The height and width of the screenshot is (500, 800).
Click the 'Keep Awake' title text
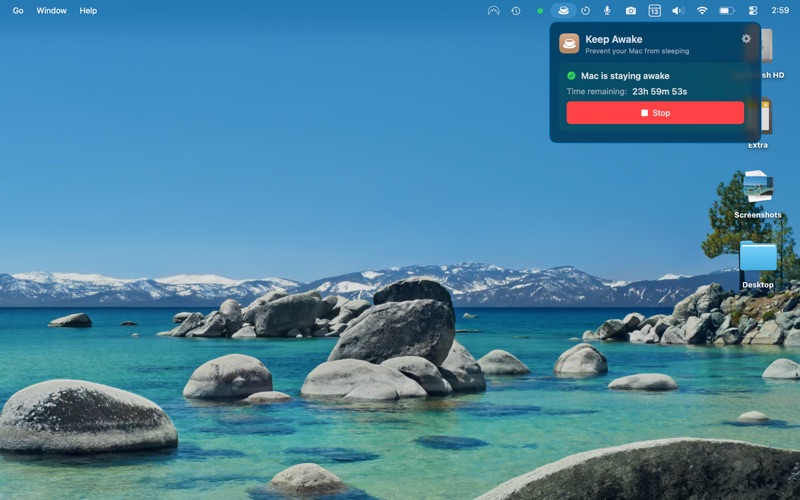pos(614,39)
